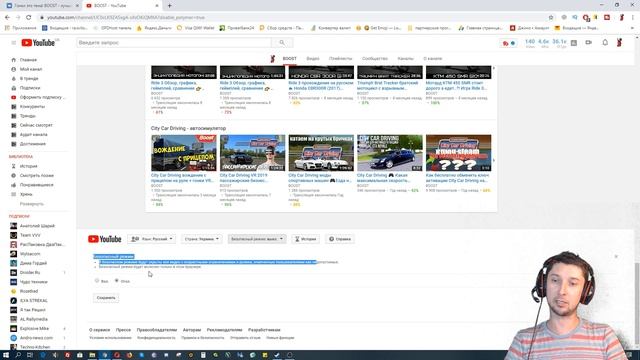This screenshot has width=640, height=360.
Task: Open the Страна: Украина country dropdown
Action: click(202, 239)
